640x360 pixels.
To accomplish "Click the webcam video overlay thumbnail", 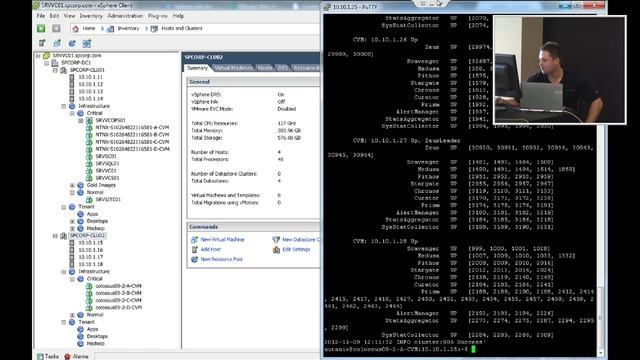I will coord(560,70).
